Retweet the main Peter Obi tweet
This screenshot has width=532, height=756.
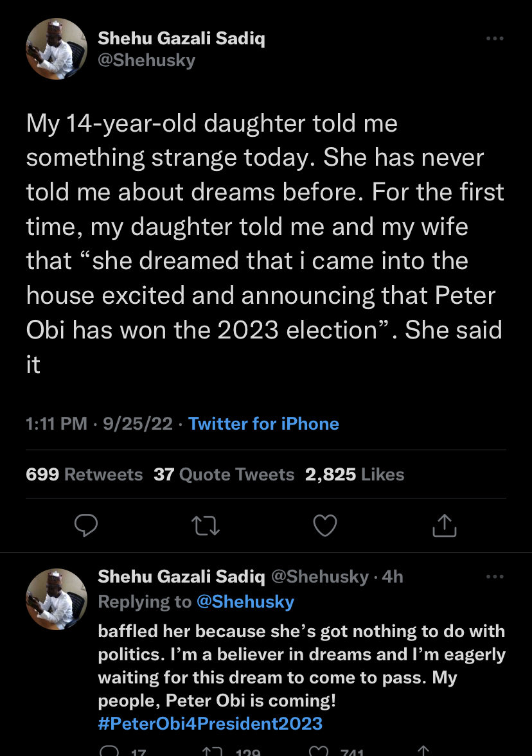(x=206, y=526)
